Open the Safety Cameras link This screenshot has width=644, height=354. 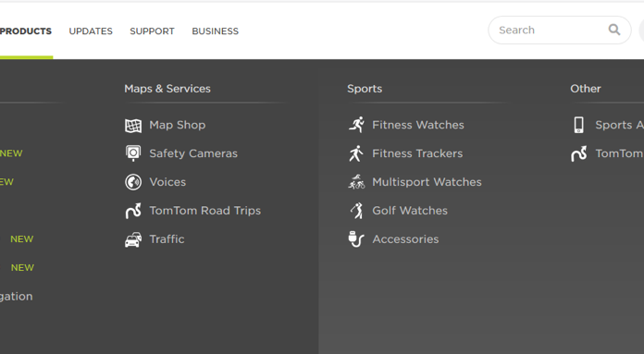click(x=193, y=153)
